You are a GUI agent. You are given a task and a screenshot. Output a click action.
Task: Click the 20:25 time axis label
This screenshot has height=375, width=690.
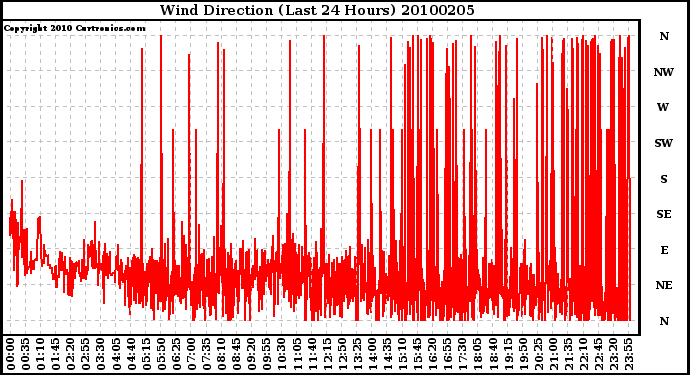538,355
